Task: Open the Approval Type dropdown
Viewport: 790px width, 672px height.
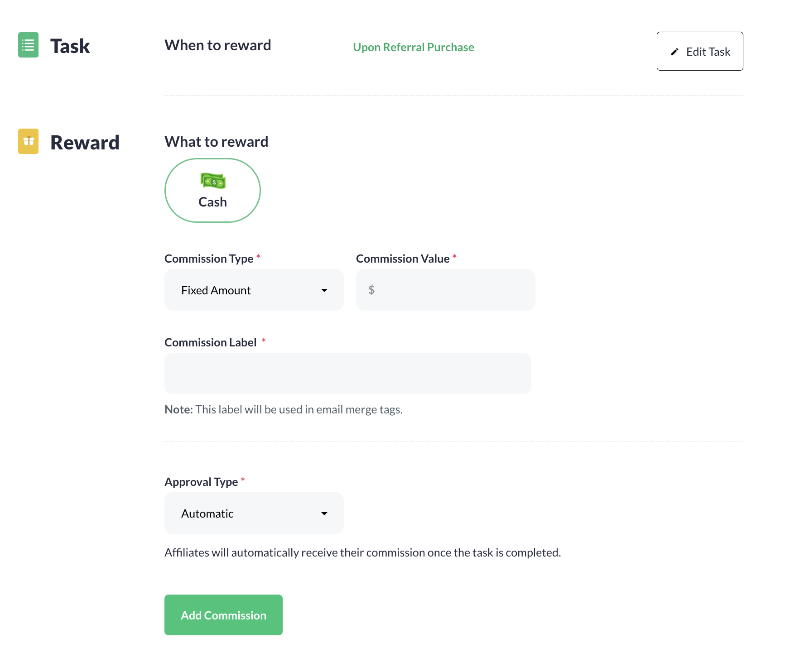Action: coord(254,513)
